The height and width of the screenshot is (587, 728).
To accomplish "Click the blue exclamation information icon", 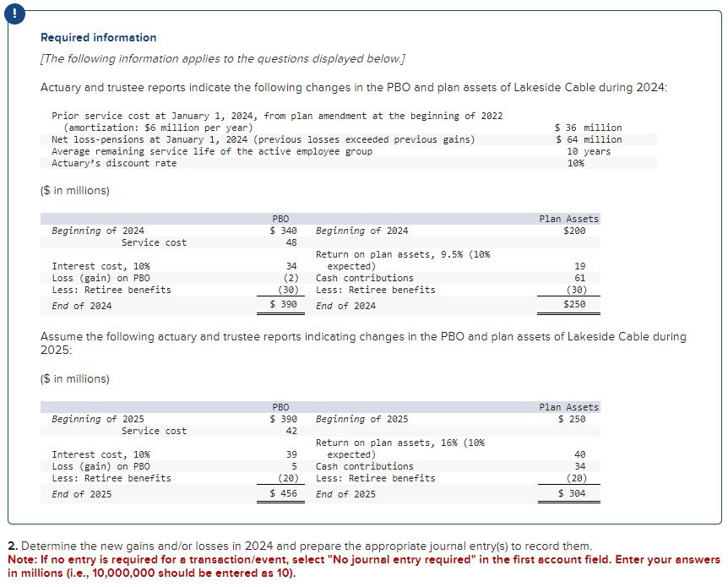I will [x=14, y=14].
